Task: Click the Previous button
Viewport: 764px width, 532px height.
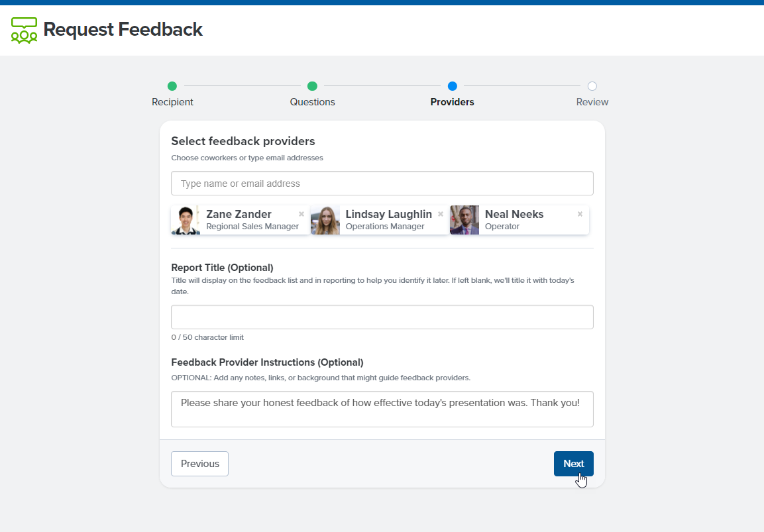Action: (x=199, y=463)
